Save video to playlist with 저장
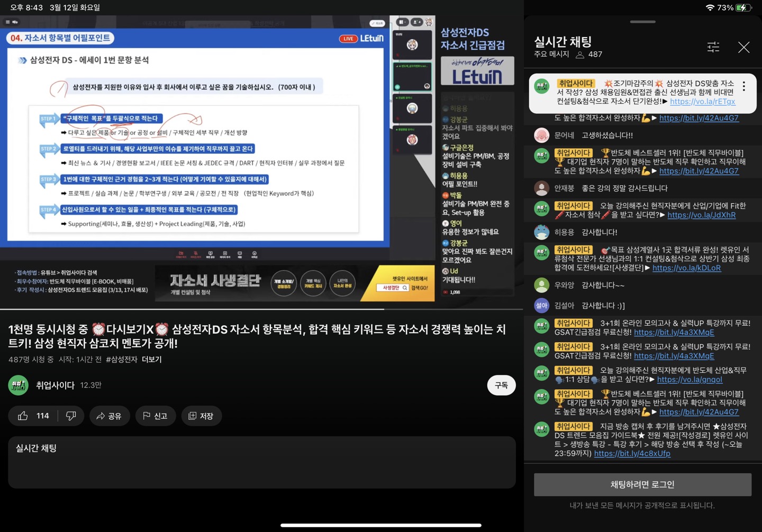The width and height of the screenshot is (762, 532). (x=201, y=416)
